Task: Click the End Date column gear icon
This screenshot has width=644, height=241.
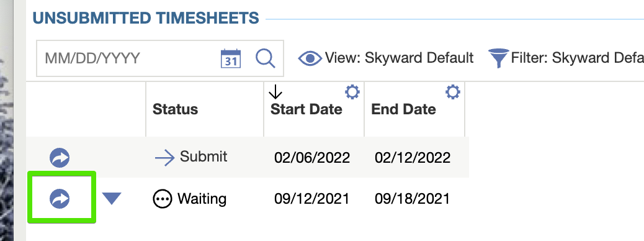Action: tap(453, 92)
